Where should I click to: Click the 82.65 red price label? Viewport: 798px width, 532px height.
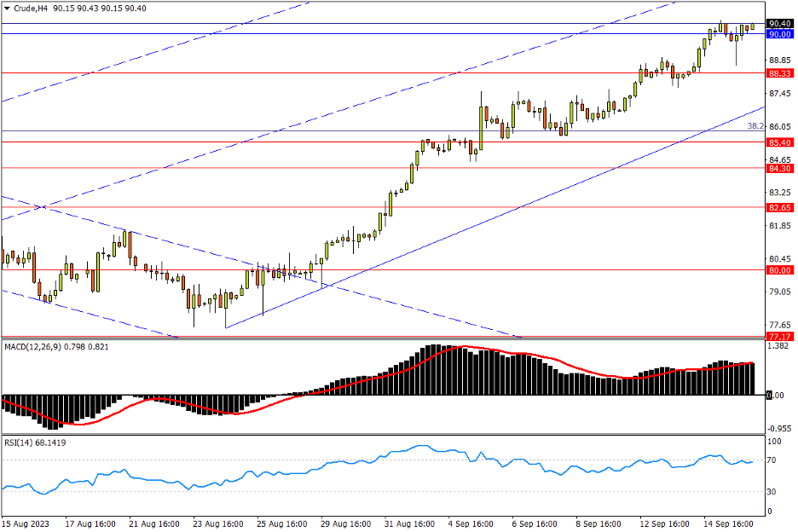coord(777,207)
